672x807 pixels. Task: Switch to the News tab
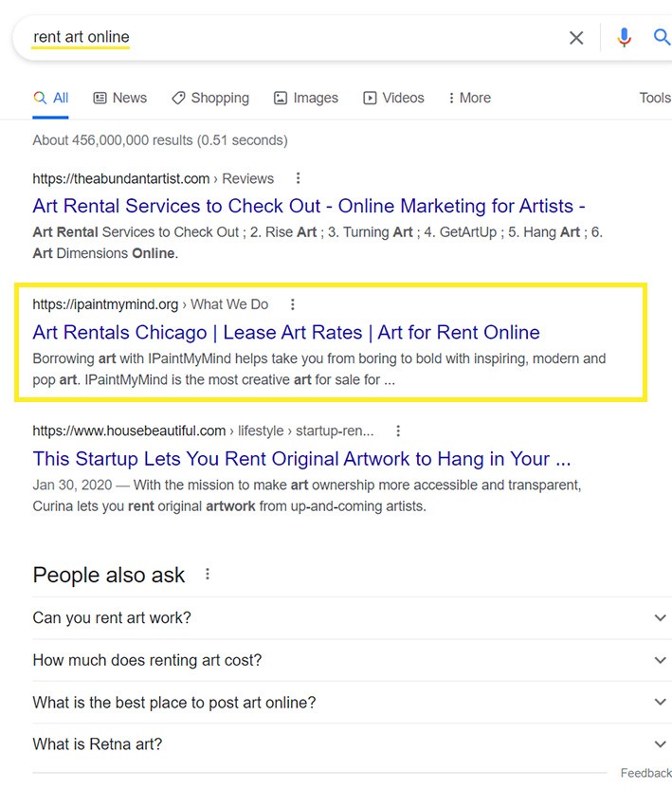119,98
